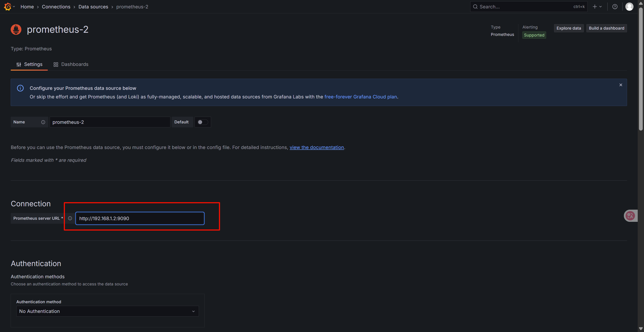Viewport: 644px width, 332px height.
Task: Click the Prometheus flame logo icon
Action: tap(16, 30)
